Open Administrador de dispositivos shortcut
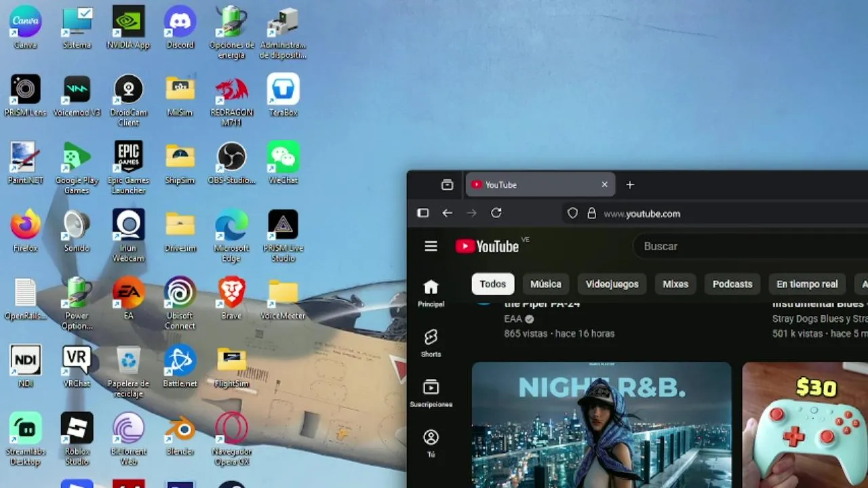This screenshot has height=488, width=868. [x=283, y=33]
